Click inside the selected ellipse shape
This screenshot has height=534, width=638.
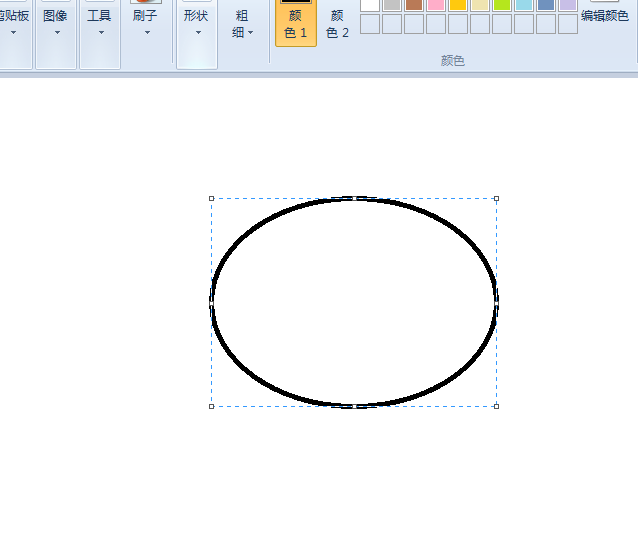(x=354, y=302)
